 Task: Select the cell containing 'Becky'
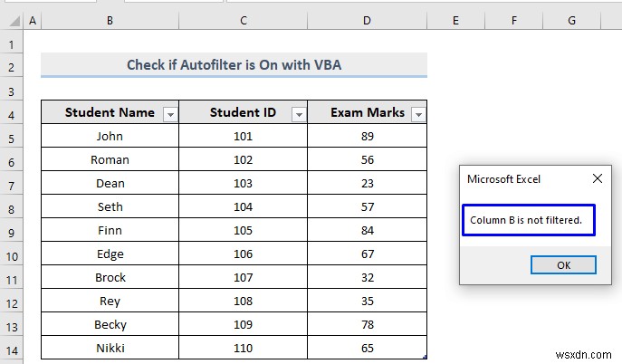pyautogui.click(x=110, y=324)
